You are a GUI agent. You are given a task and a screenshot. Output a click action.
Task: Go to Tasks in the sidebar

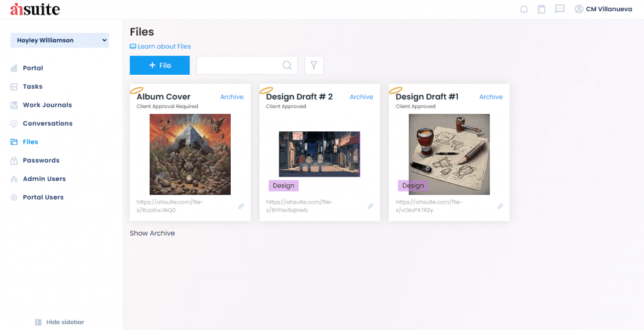click(33, 87)
